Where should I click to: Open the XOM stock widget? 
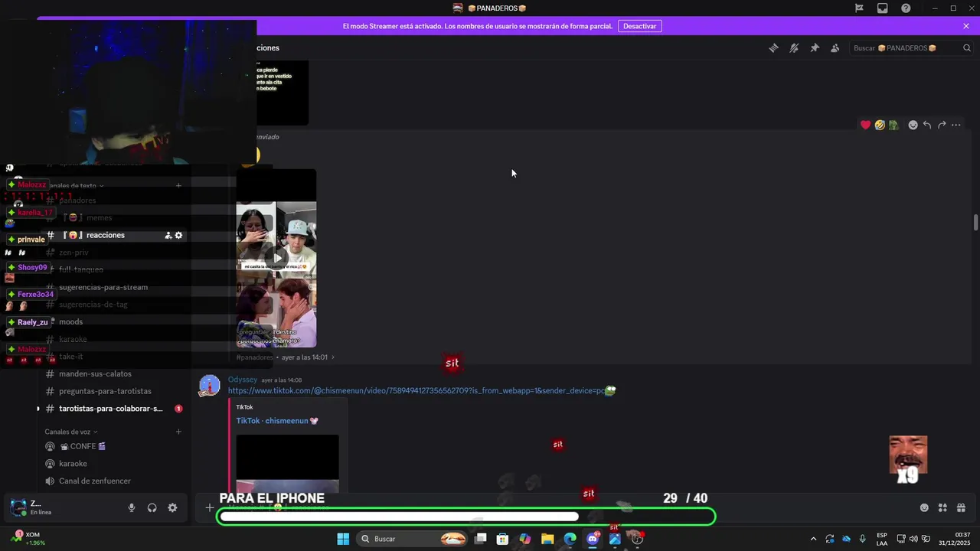(28, 538)
